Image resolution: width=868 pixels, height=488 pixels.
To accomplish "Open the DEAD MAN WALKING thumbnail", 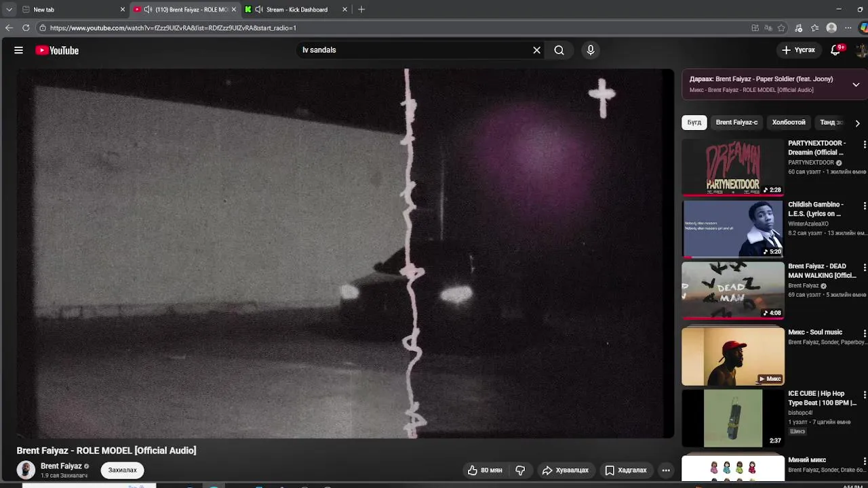I will pyautogui.click(x=733, y=290).
